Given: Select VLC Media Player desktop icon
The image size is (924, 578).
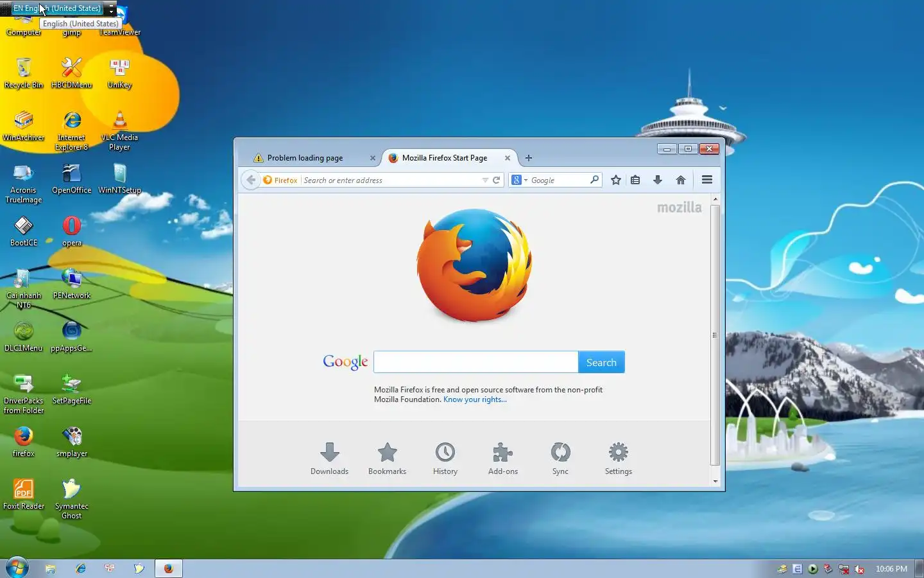Looking at the screenshot, I should pyautogui.click(x=119, y=130).
